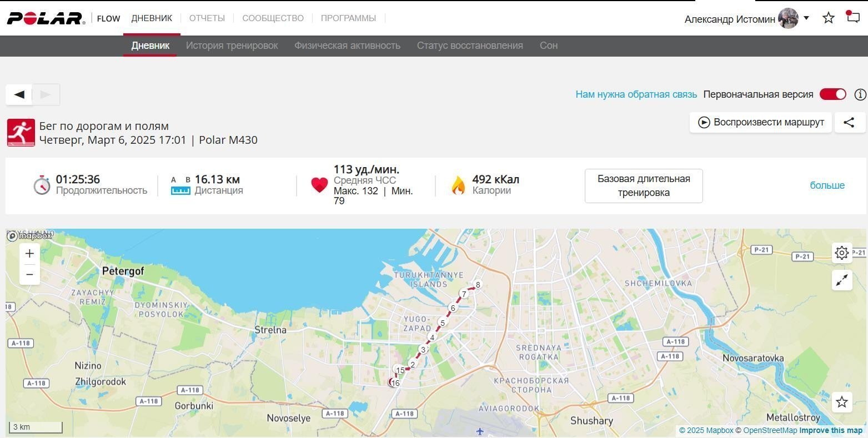Toggle Первоначальная версия switch
Viewport: 868px width, 438px height.
[833, 94]
